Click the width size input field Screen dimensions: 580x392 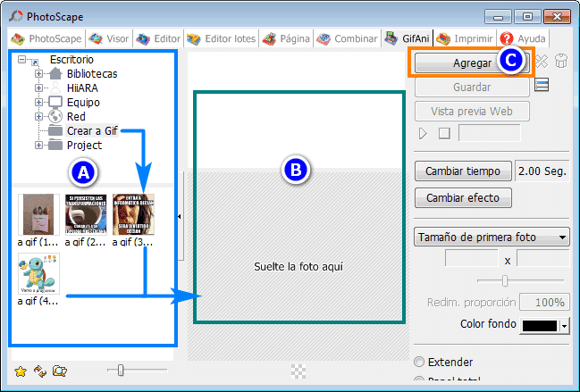pos(471,258)
